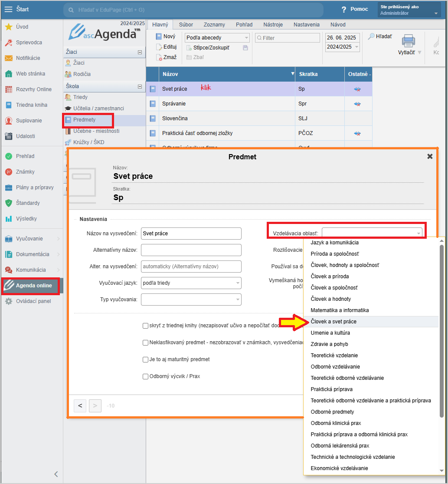Open the 'Podľa abecedy' sort dropdown
Viewport: 448px width, 484px height.
click(217, 38)
